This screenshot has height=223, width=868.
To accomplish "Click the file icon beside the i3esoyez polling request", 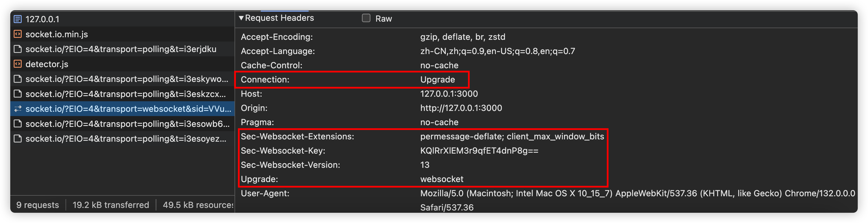I will point(17,139).
